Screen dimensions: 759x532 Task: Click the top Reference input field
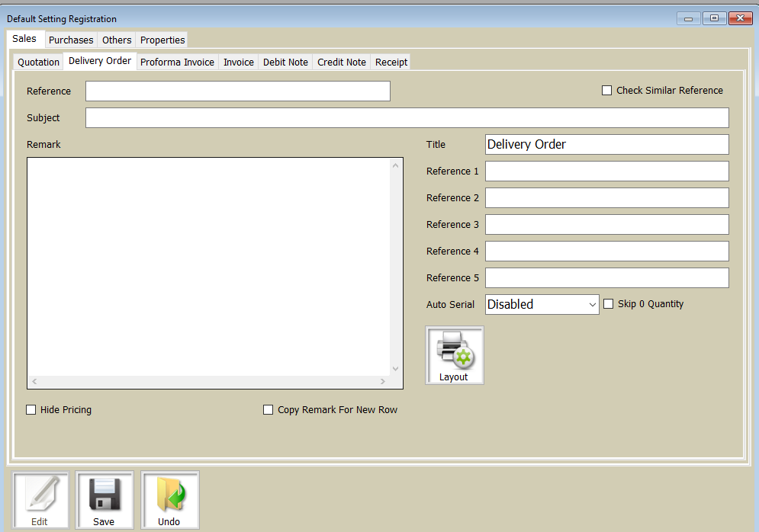[x=238, y=91]
